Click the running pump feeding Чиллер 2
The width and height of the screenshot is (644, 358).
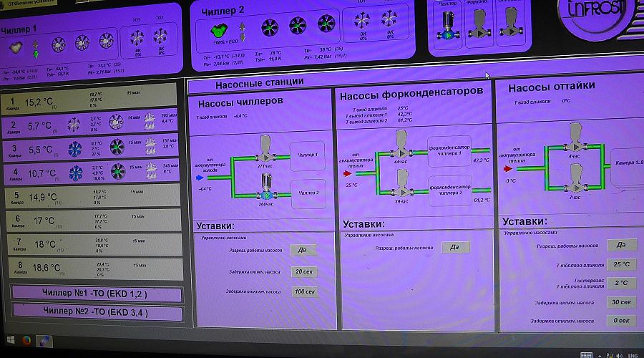(267, 187)
